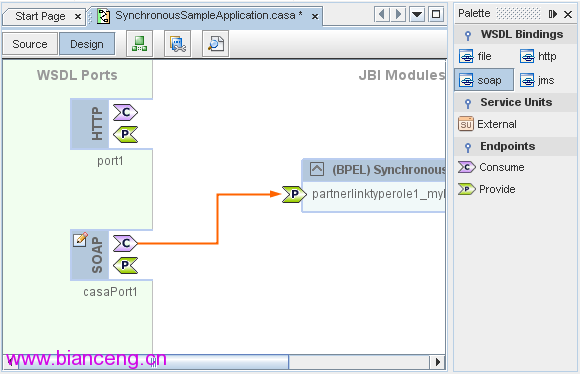Minimize the Palette panel slide icon
The width and height of the screenshot is (580, 374).
(x=553, y=14)
